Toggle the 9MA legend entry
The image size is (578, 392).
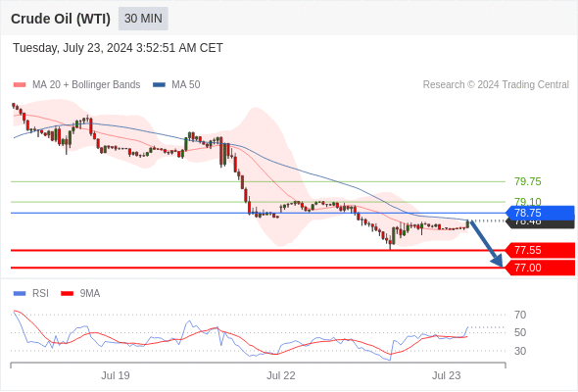tap(80, 294)
